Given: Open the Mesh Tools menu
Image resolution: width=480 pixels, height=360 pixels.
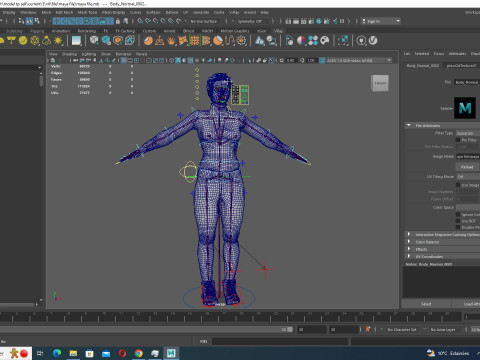Looking at the screenshot, I should coord(87,12).
